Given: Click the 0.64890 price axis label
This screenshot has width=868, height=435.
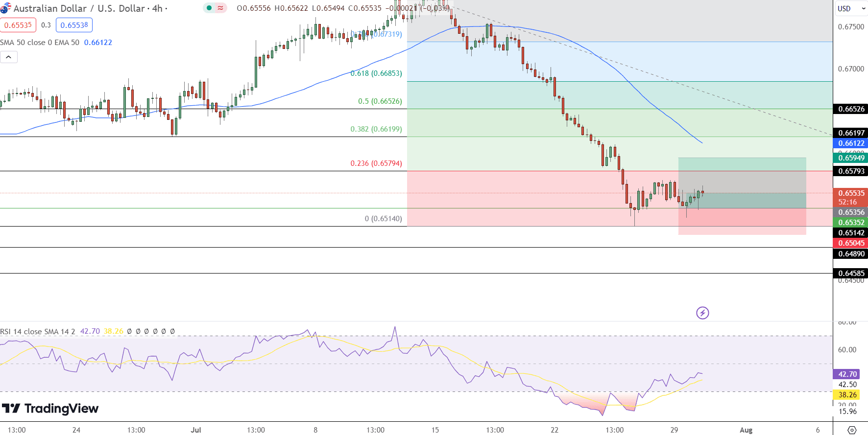Looking at the screenshot, I should click(851, 253).
